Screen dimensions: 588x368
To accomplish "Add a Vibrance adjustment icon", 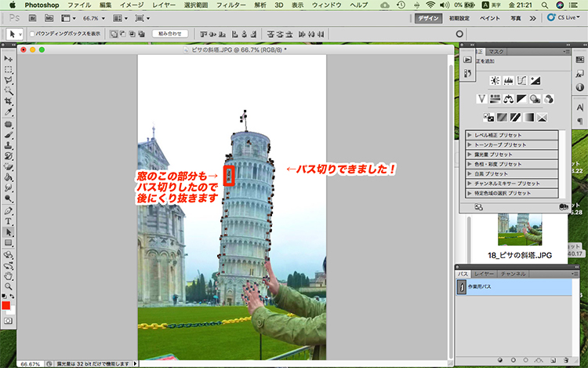I will pos(481,99).
